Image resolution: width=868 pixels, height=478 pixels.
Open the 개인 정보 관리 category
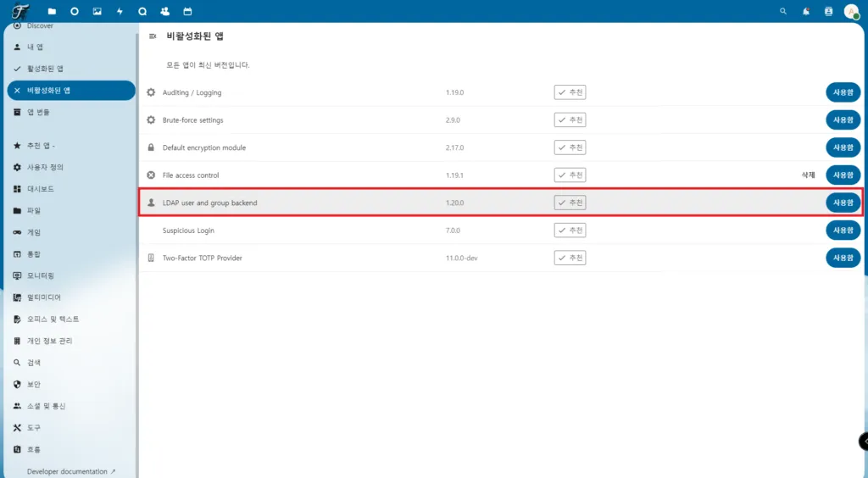pos(71,341)
